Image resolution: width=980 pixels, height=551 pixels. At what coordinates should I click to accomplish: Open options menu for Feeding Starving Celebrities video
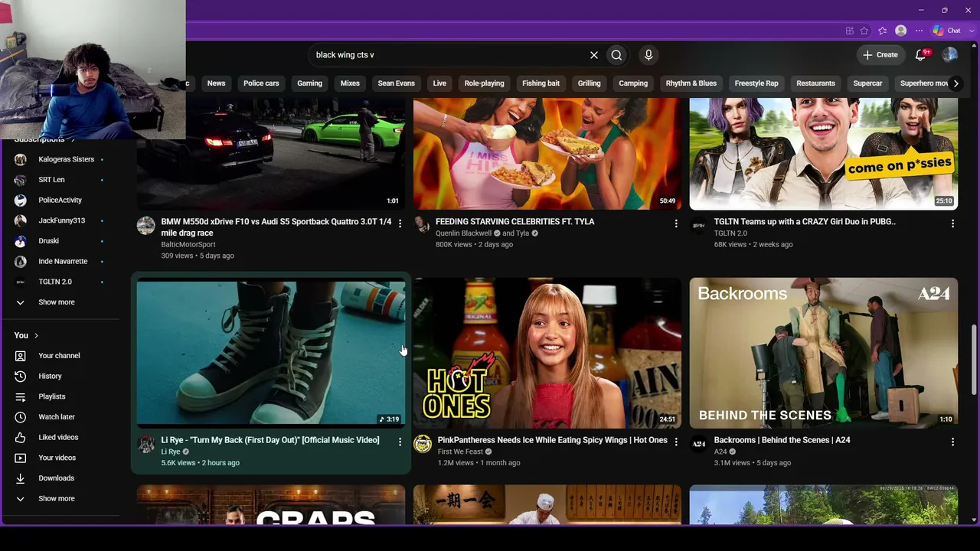click(x=676, y=223)
